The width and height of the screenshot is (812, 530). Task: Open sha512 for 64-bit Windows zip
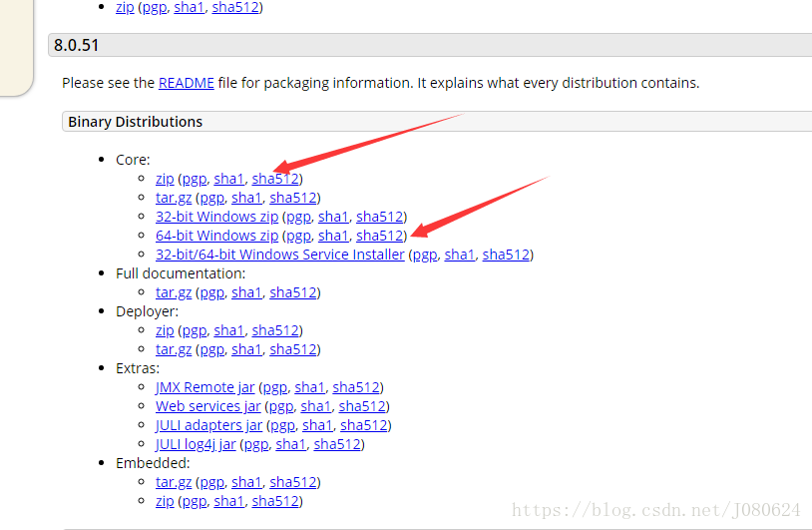380,236
